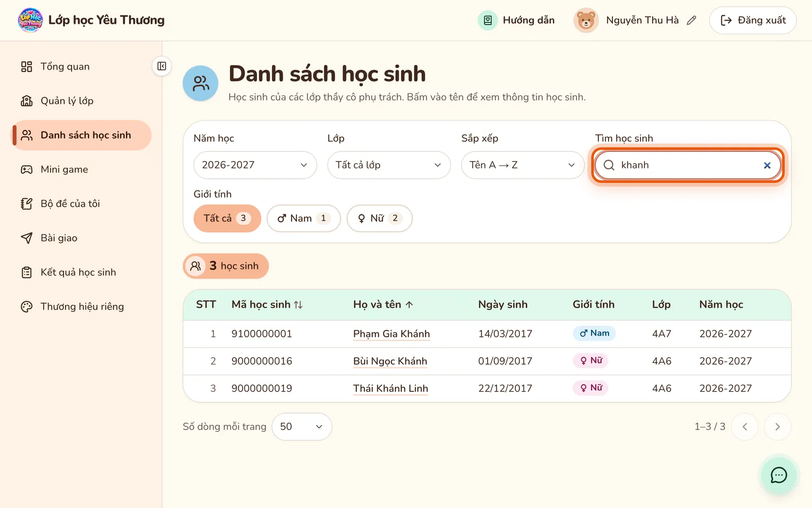Open Tổng quan in sidebar
Screen dimensions: 812x508
pos(82,67)
